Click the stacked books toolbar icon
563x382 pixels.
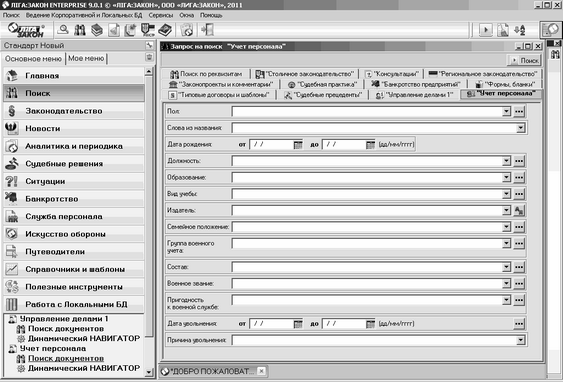pyautogui.click(x=97, y=30)
